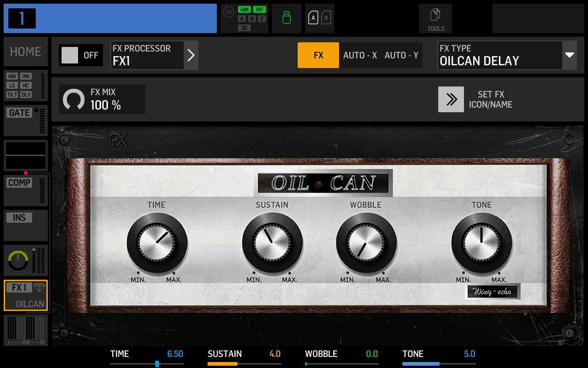Adjust the SUSTAIN slider at bottom
588x368 pixels.
244,364
